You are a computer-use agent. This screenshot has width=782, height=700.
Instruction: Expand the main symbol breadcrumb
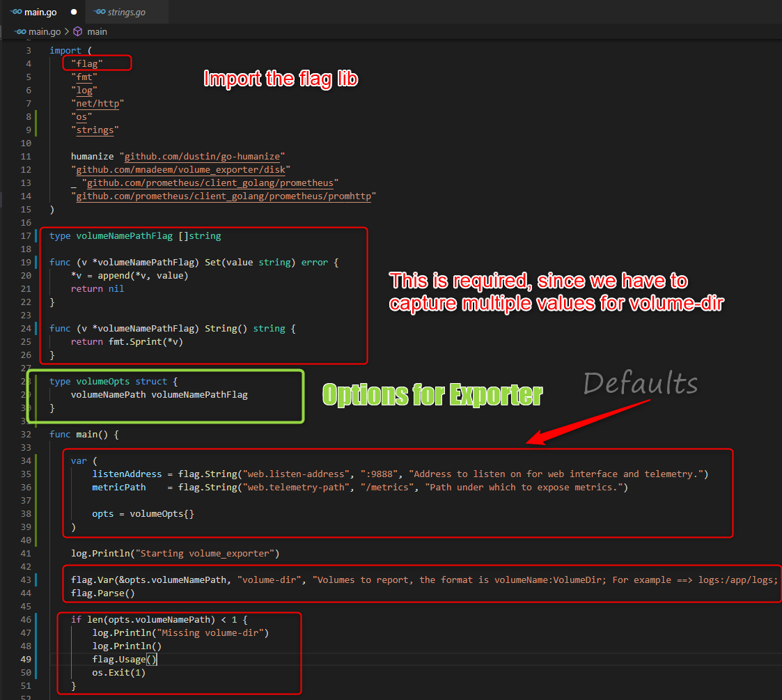click(x=97, y=31)
